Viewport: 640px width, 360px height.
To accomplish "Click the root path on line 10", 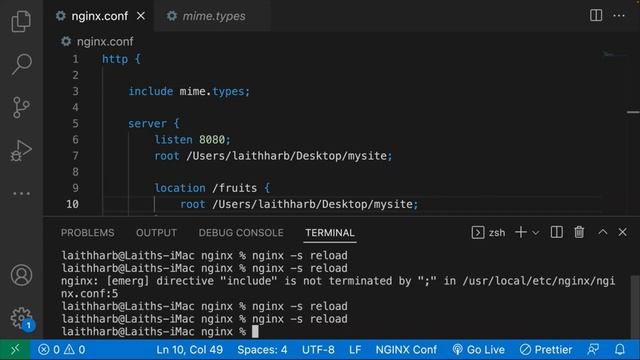I will coord(315,204).
